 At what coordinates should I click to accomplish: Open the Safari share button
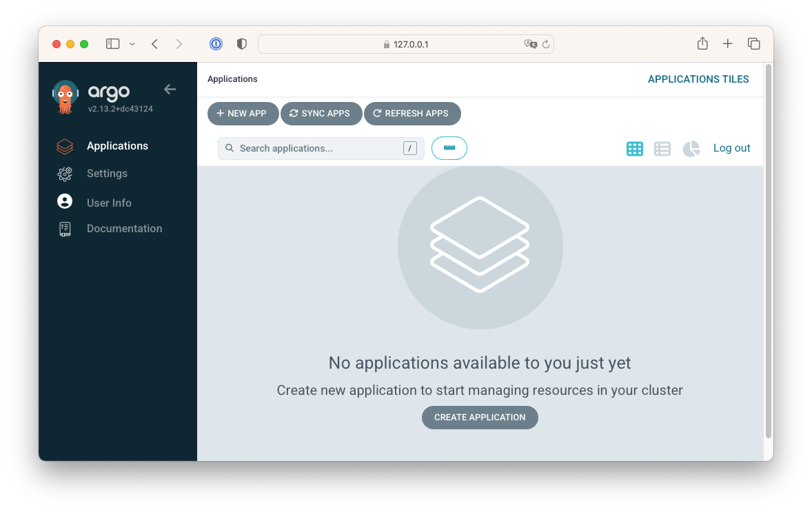click(702, 43)
